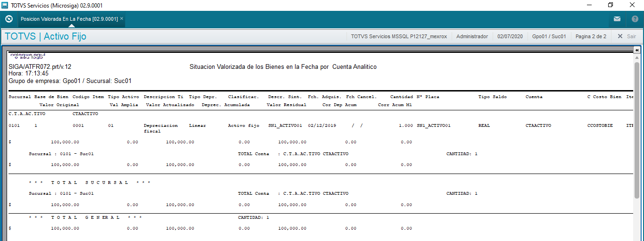Click the Cuenta column header
The height and width of the screenshot is (241, 644).
pyautogui.click(x=534, y=97)
